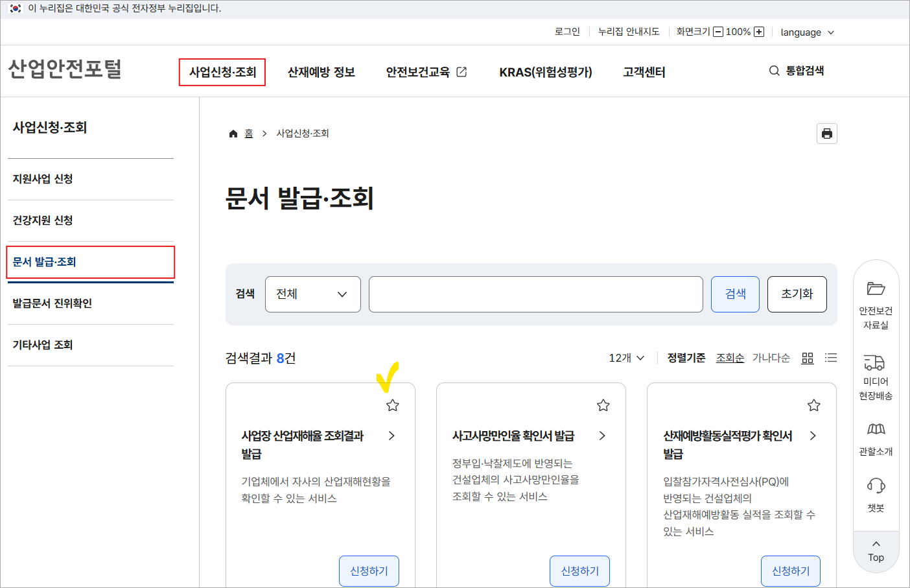Open the 산재예방 정보 menu
910x588 pixels.
[320, 72]
